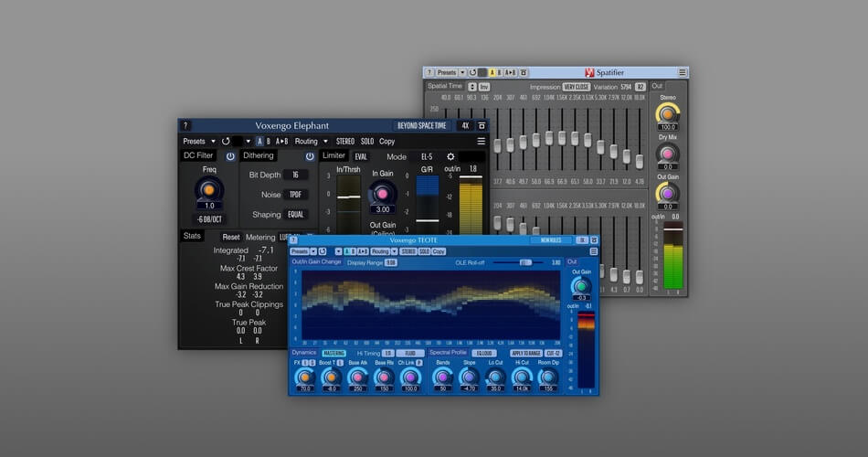Click Spatifier reset circular arrow icon
The image size is (868, 457).
click(472, 72)
